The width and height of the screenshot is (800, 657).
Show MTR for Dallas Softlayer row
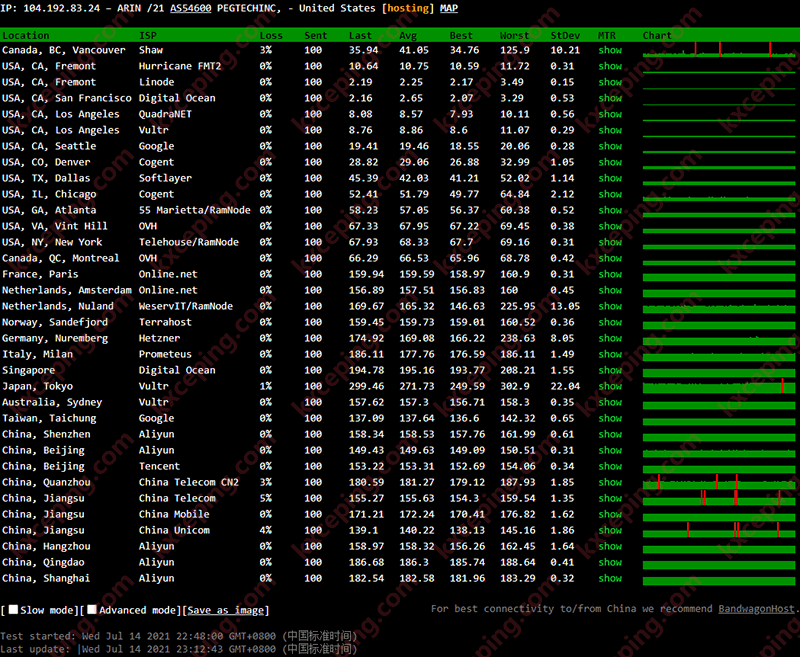pos(610,178)
